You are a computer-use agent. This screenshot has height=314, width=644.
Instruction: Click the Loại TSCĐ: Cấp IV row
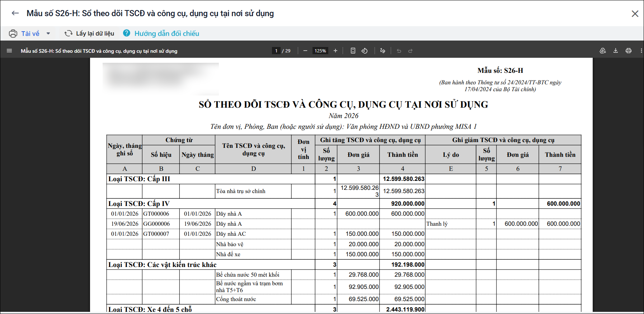[344, 203]
